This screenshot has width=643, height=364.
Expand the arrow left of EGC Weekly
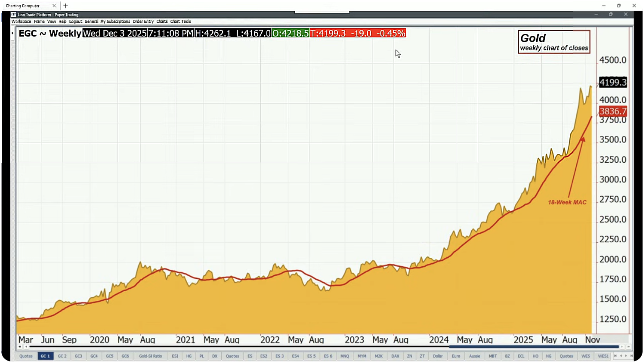click(12, 33)
